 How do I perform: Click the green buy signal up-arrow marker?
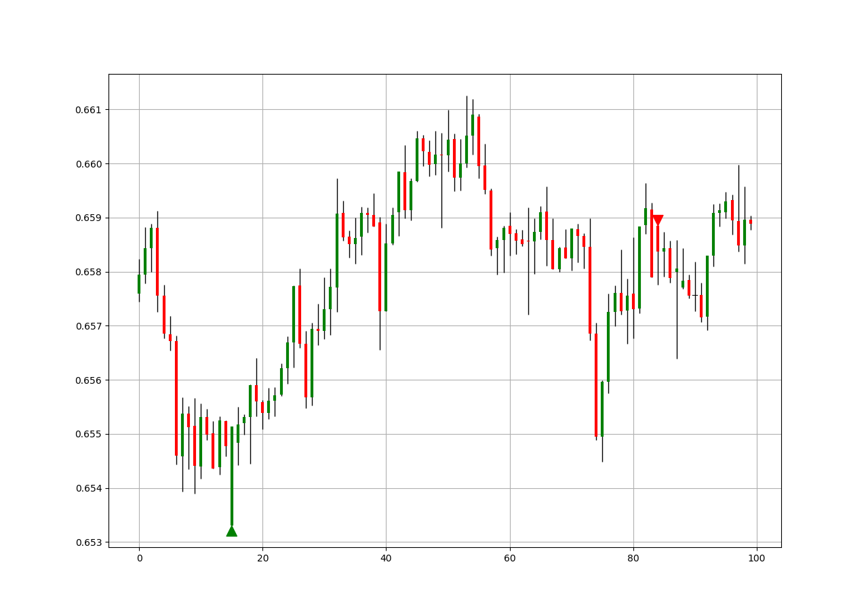[x=232, y=531]
